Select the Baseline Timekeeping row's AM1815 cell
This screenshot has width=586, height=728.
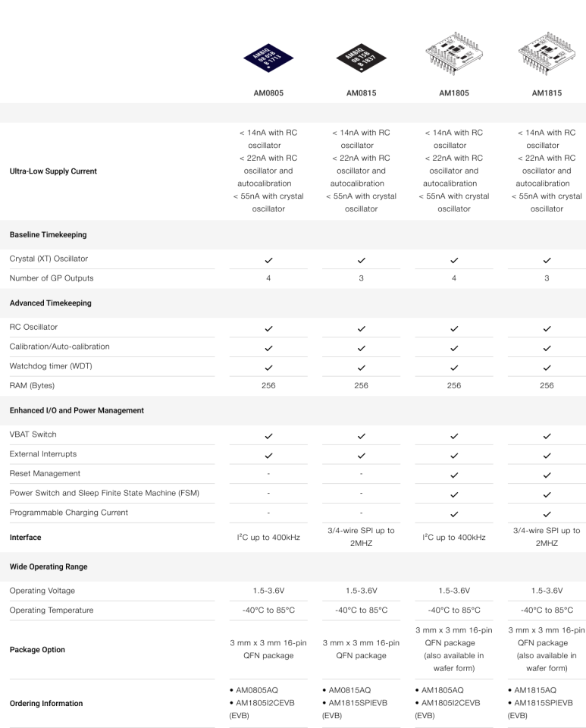pos(547,259)
